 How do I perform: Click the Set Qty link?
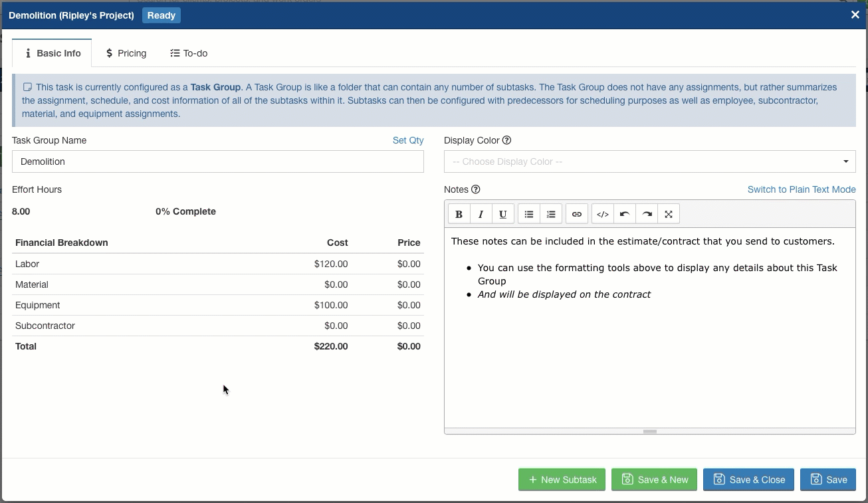(407, 140)
